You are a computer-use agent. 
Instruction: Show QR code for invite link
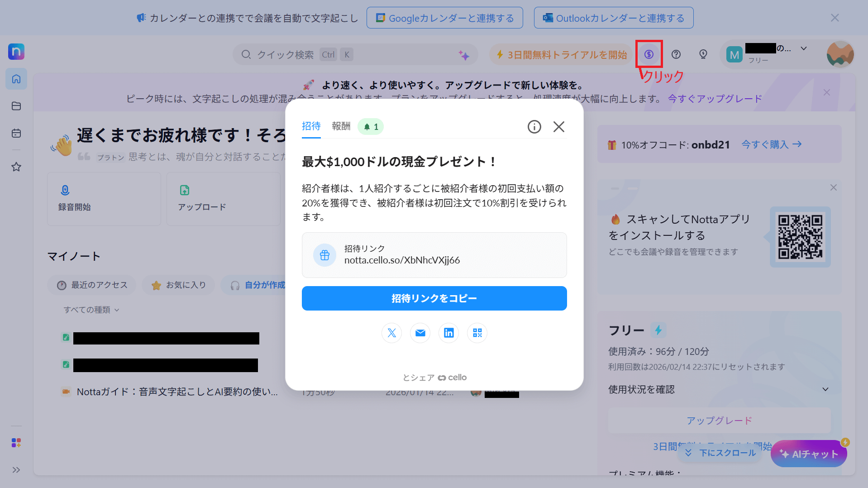click(x=477, y=333)
